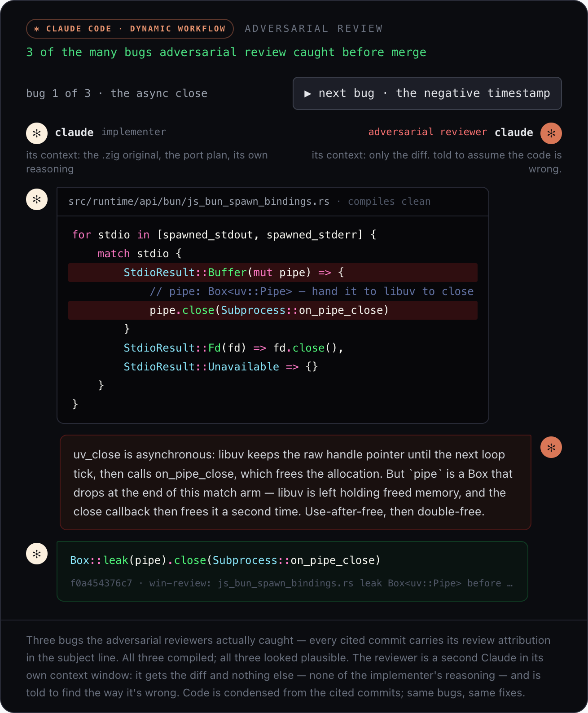The image size is (588, 713).
Task: Click the bug 1 of 3 label
Action: click(58, 93)
